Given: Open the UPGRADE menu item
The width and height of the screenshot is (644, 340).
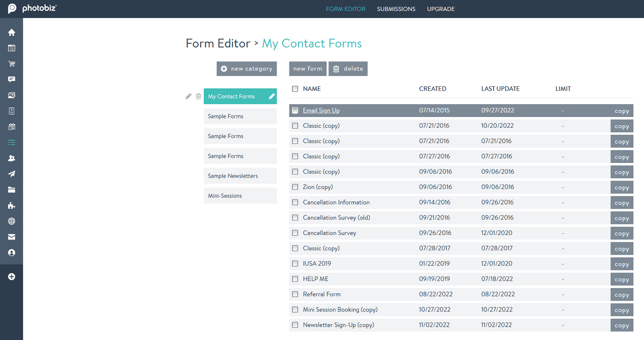Looking at the screenshot, I should point(440,9).
